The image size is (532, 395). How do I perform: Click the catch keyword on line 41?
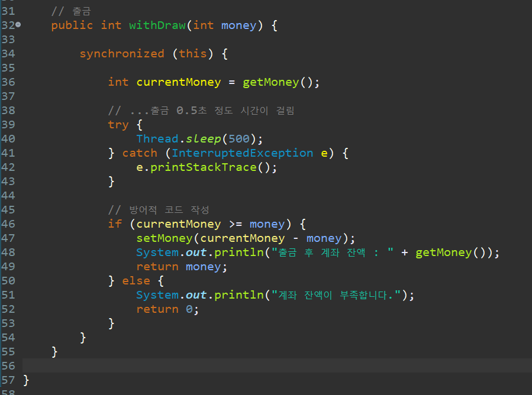point(140,153)
